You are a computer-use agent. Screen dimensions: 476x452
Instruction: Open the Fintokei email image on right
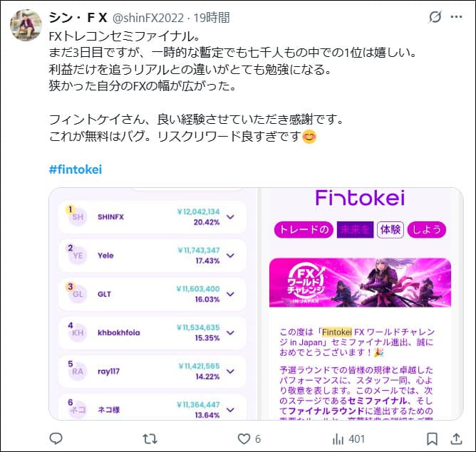361,304
